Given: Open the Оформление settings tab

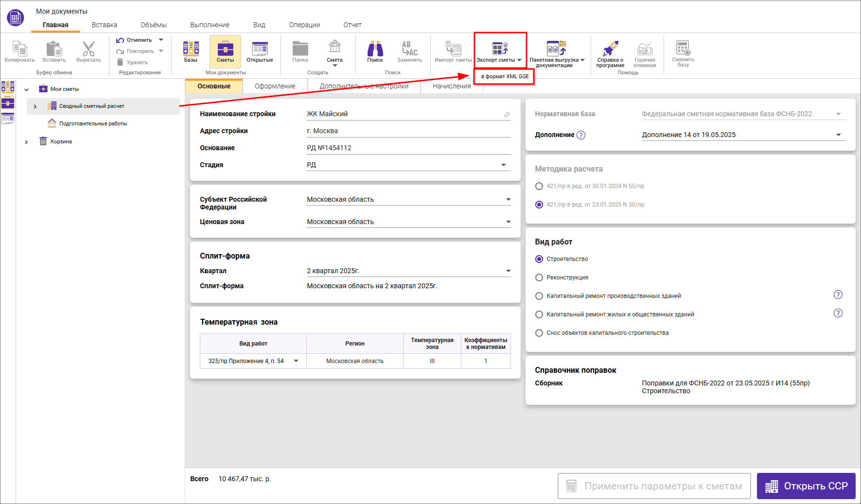Looking at the screenshot, I should 275,86.
